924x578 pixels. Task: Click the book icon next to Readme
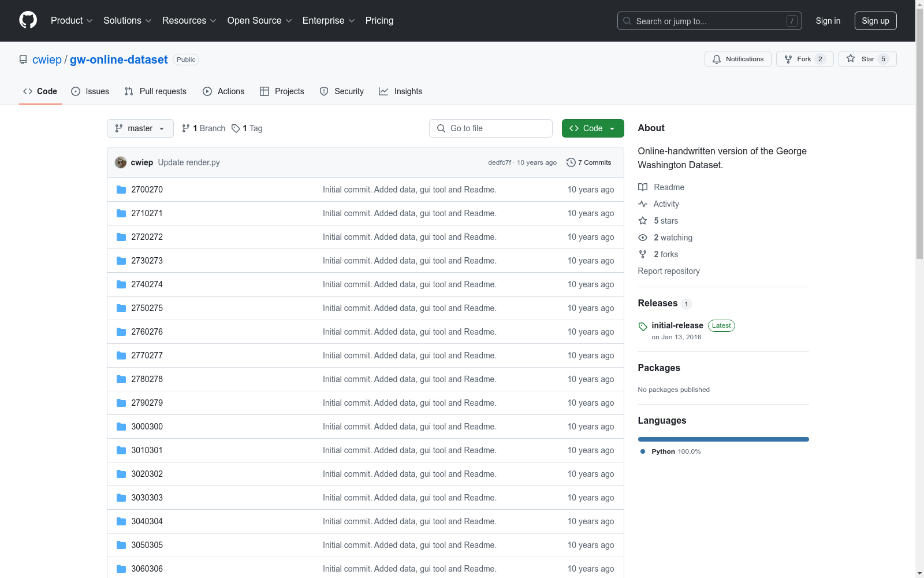pyautogui.click(x=643, y=187)
